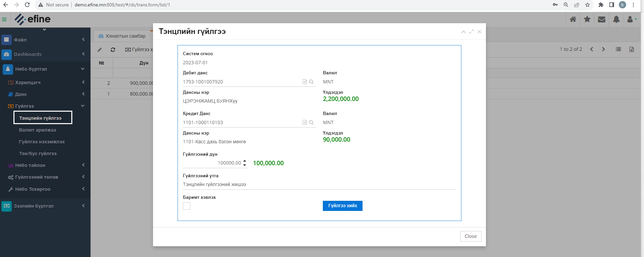
Task: Click the Гүйлгээний утга text field
Action: coord(319,184)
